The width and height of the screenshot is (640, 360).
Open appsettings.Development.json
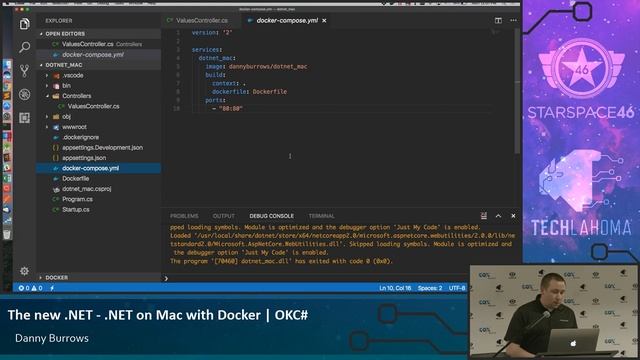pyautogui.click(x=99, y=147)
